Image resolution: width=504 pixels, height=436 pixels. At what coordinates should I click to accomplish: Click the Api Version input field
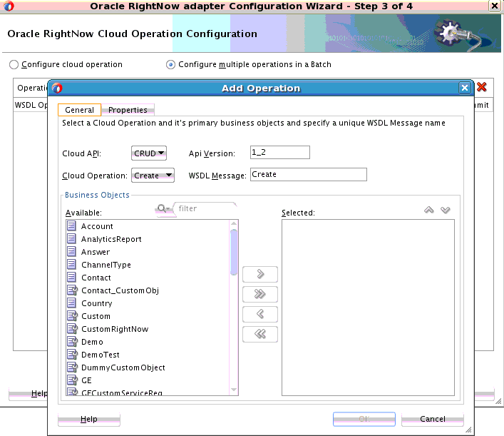pos(280,152)
